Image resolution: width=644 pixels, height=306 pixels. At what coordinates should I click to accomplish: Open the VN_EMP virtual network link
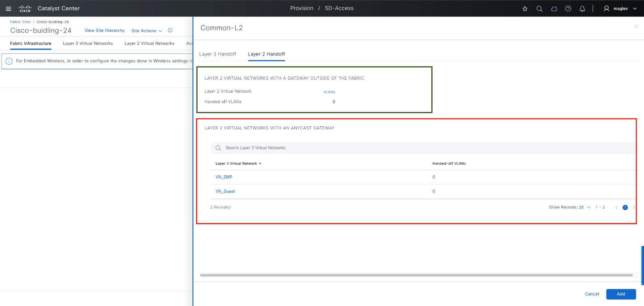pos(224,177)
